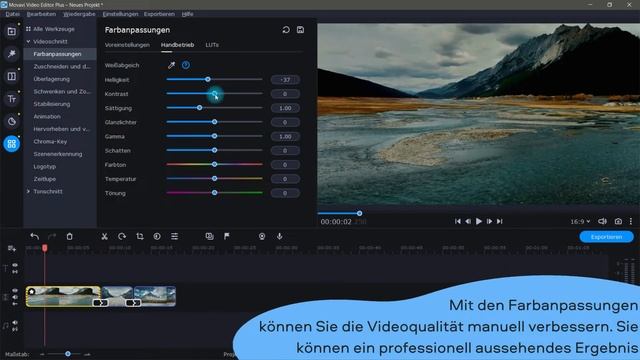This screenshot has width=640, height=360.
Task: Mute the video track audio
Action: (x=15, y=297)
